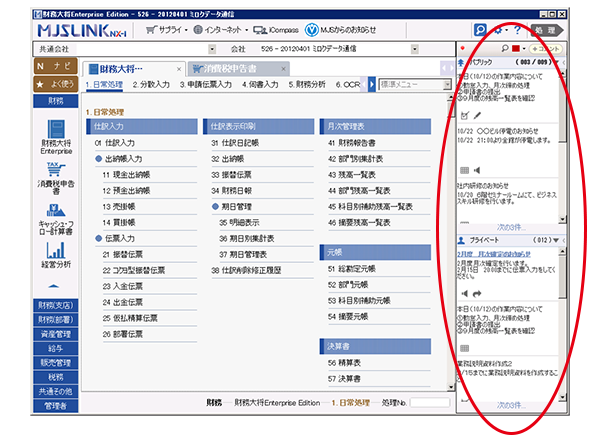Select the 3.申請伝票入力 menu tab
This screenshot has height=440, width=600.
pyautogui.click(x=206, y=85)
